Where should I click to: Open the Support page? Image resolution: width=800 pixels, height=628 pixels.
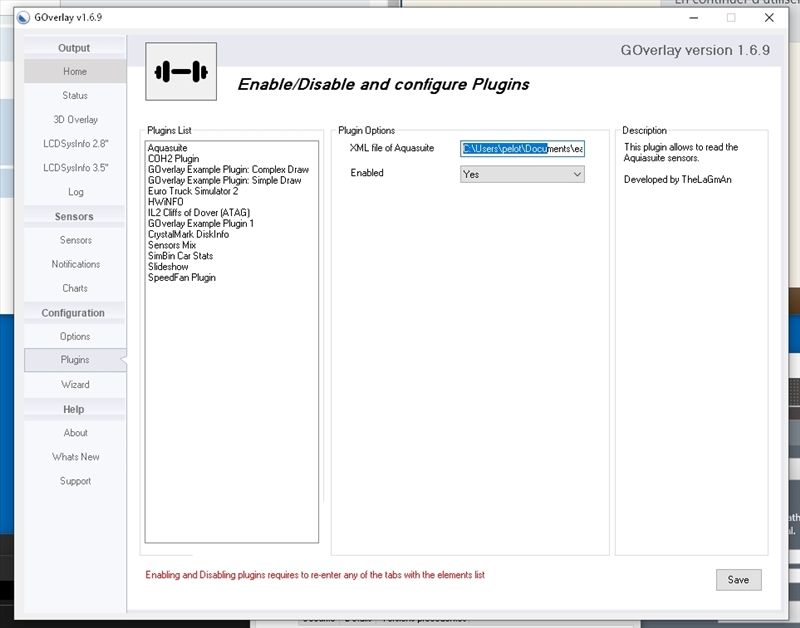tap(74, 481)
